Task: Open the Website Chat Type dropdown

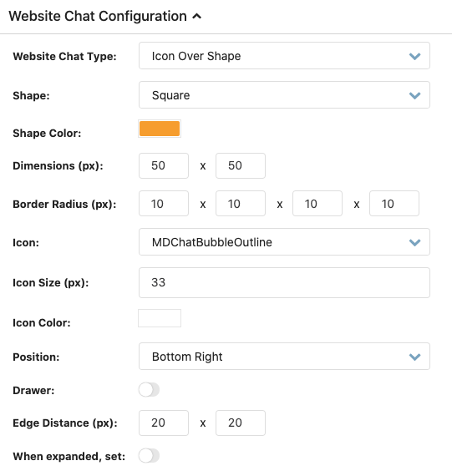Action: pos(284,56)
